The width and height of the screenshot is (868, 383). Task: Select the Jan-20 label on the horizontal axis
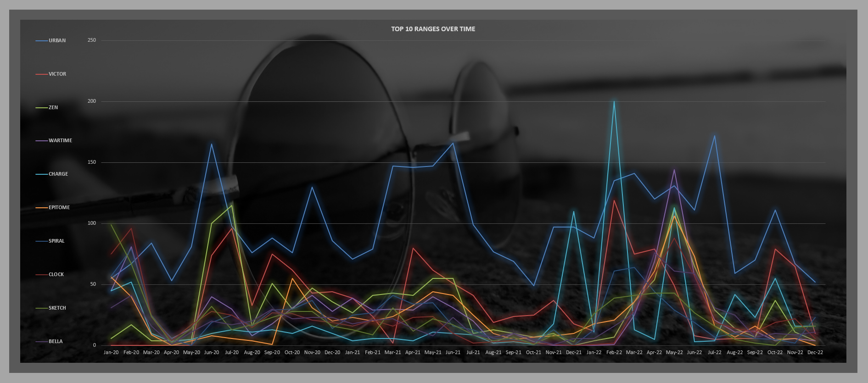click(111, 352)
